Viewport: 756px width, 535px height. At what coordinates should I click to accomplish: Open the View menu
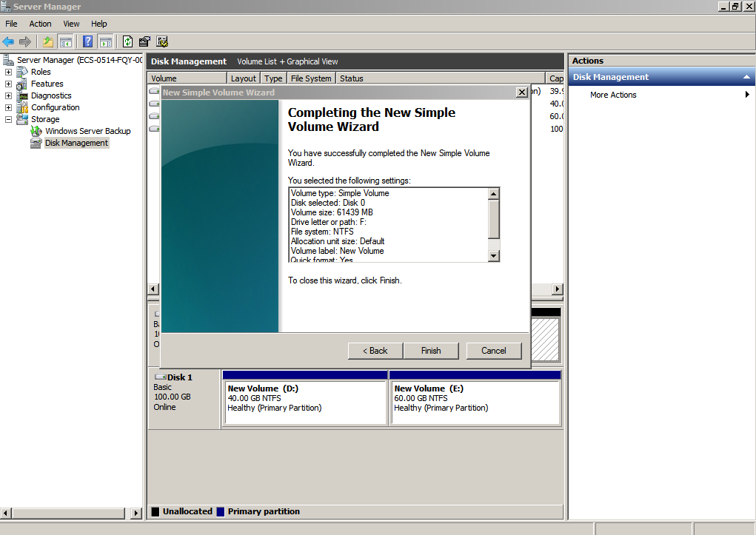pyautogui.click(x=71, y=24)
